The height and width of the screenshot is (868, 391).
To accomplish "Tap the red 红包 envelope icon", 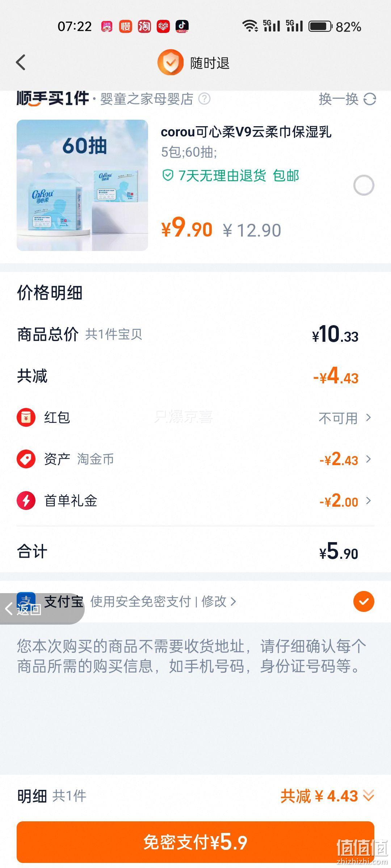I will (x=26, y=417).
